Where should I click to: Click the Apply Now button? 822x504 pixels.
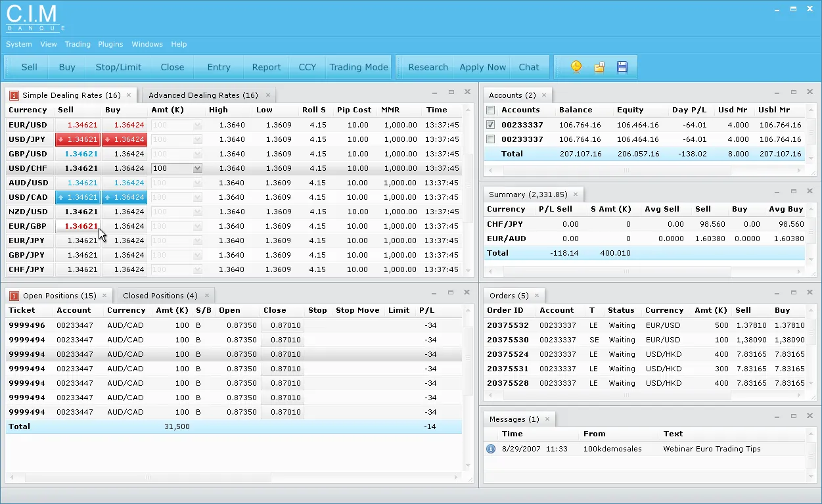pyautogui.click(x=482, y=67)
